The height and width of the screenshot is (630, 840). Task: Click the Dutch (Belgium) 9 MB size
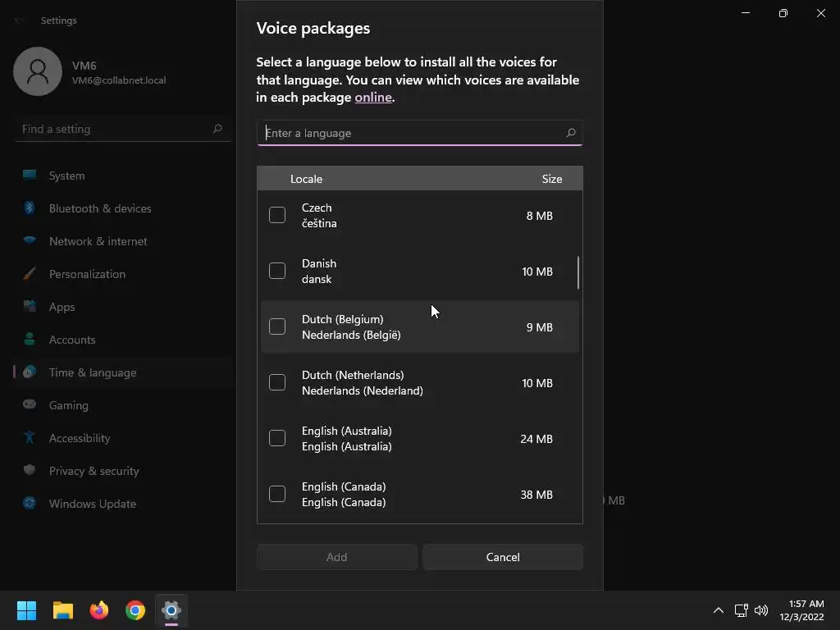click(x=540, y=326)
